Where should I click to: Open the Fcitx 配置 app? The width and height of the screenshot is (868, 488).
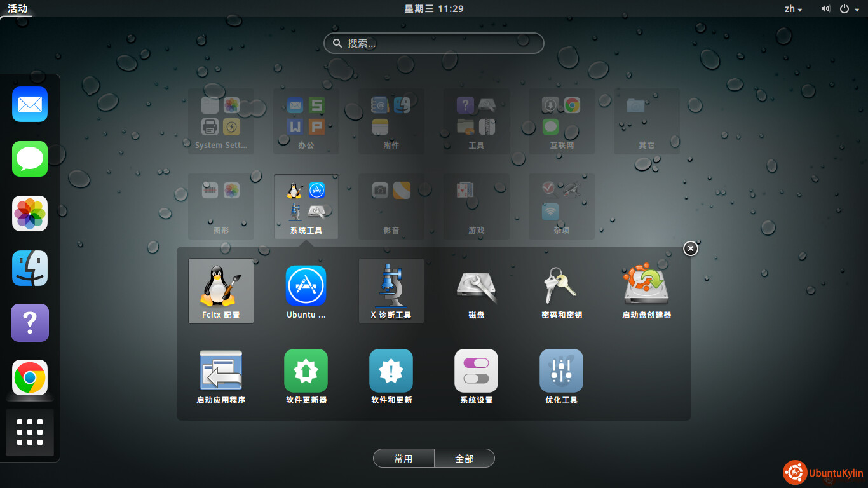point(220,290)
